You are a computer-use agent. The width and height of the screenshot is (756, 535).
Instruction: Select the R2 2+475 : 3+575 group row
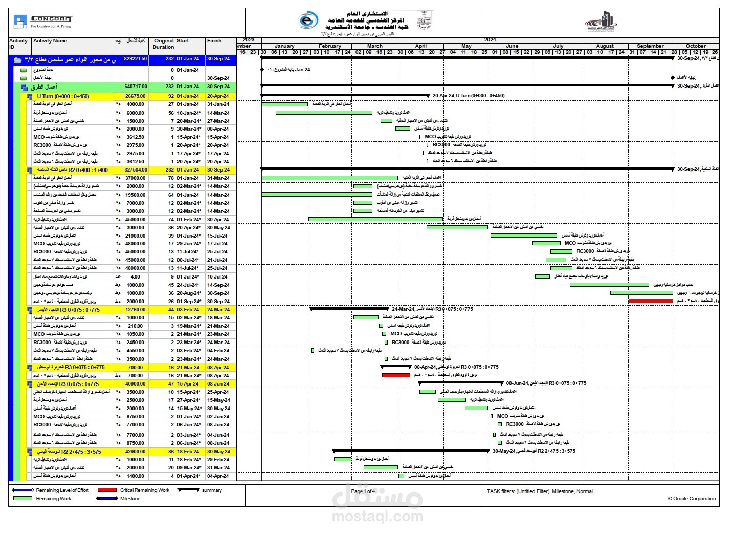tap(131, 452)
